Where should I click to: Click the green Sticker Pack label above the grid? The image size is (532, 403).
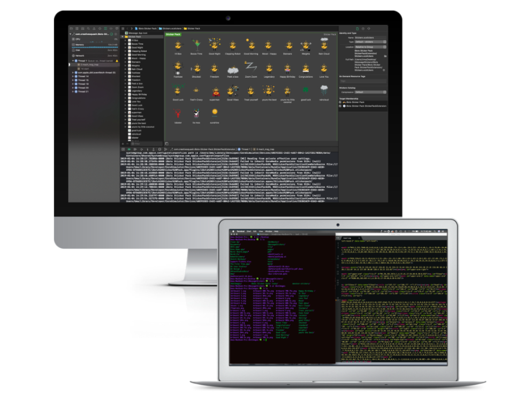click(x=173, y=34)
